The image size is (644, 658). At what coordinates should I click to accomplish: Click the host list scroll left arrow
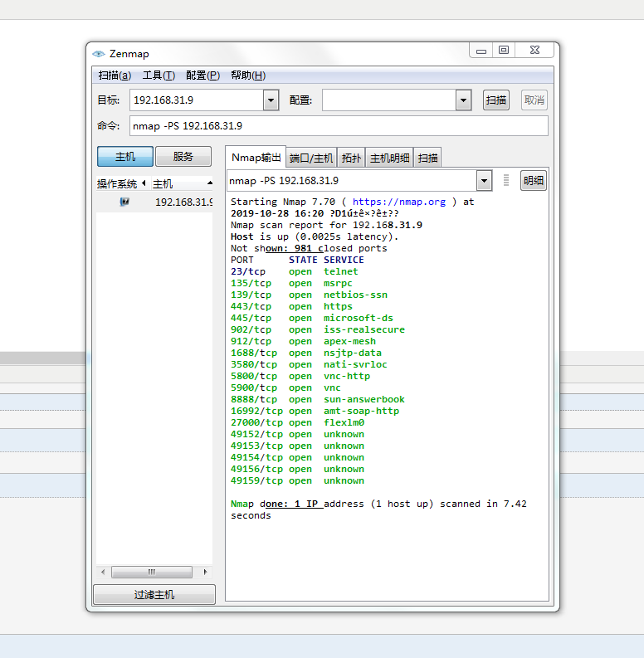103,572
